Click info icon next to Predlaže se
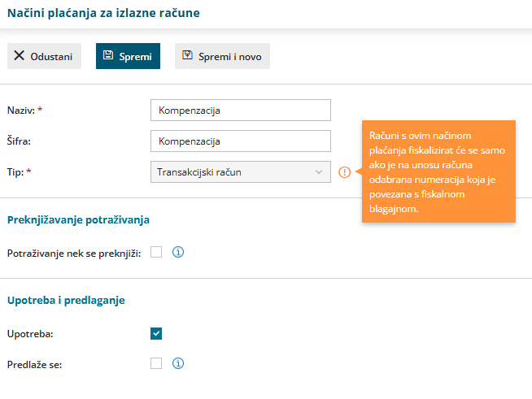 (x=177, y=363)
